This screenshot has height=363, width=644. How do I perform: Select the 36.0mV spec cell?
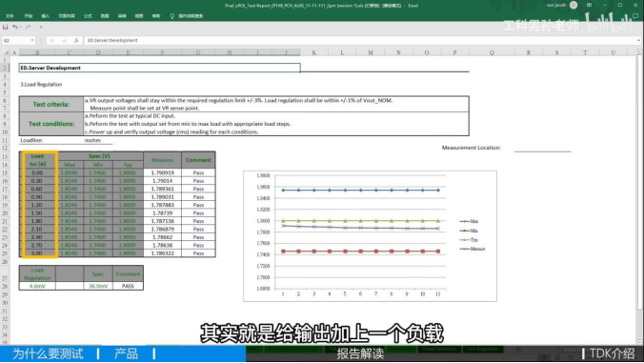click(98, 286)
